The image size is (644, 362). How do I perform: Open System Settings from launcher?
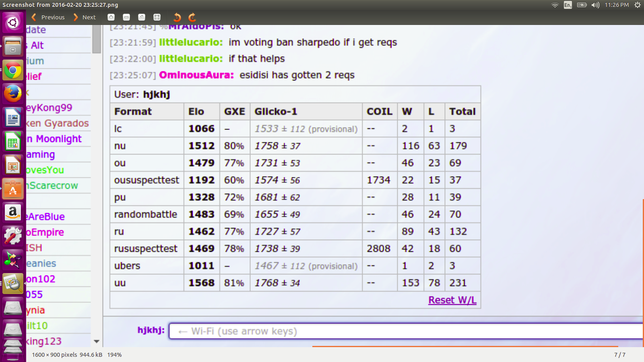point(13,236)
